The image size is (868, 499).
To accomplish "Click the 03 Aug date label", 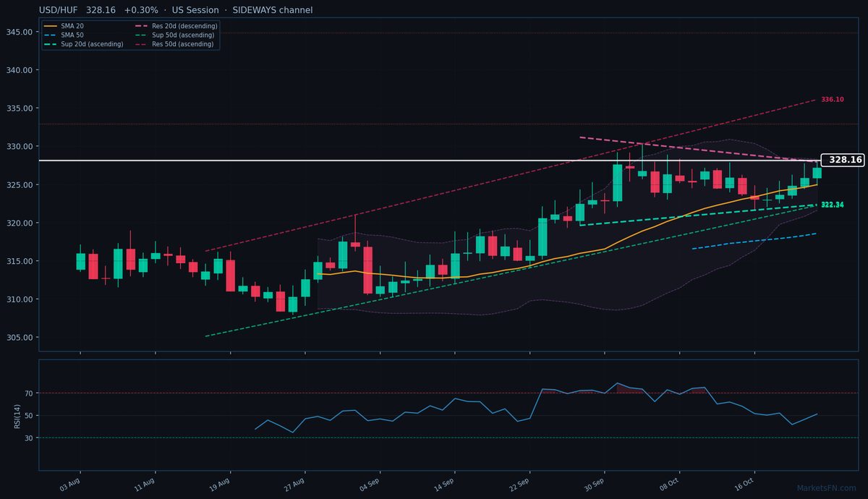I will (x=69, y=483).
